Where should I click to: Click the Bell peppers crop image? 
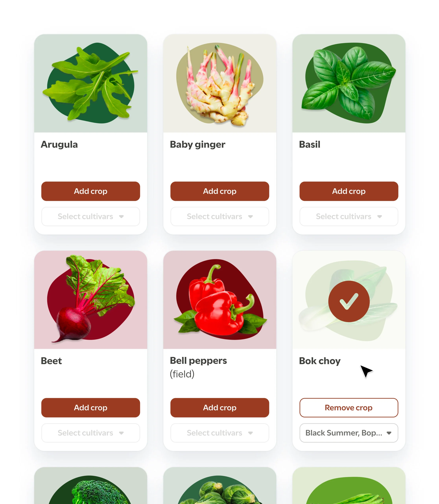tap(220, 300)
